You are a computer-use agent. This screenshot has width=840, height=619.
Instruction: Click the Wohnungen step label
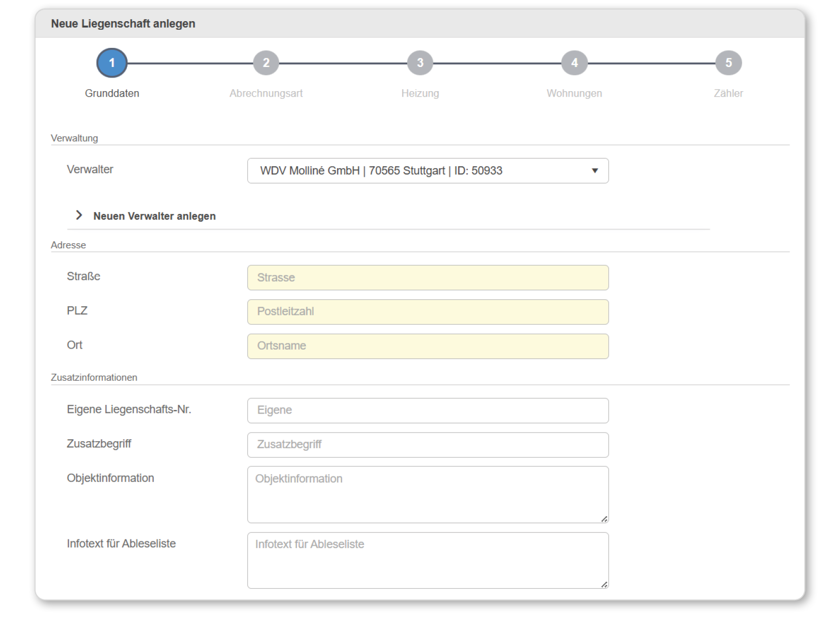point(574,93)
